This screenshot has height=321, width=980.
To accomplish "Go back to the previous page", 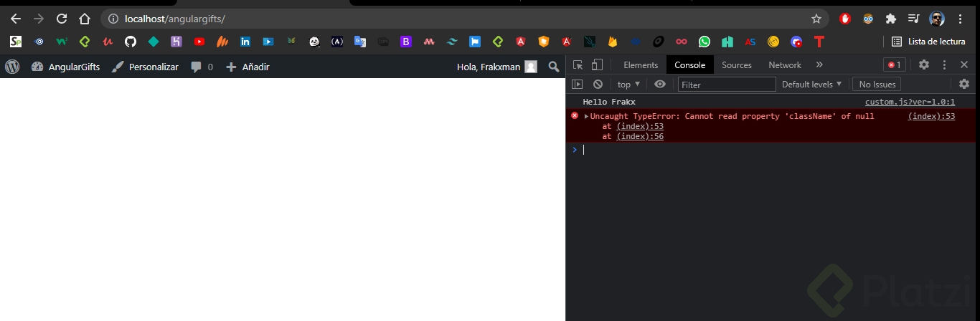I will (16, 19).
